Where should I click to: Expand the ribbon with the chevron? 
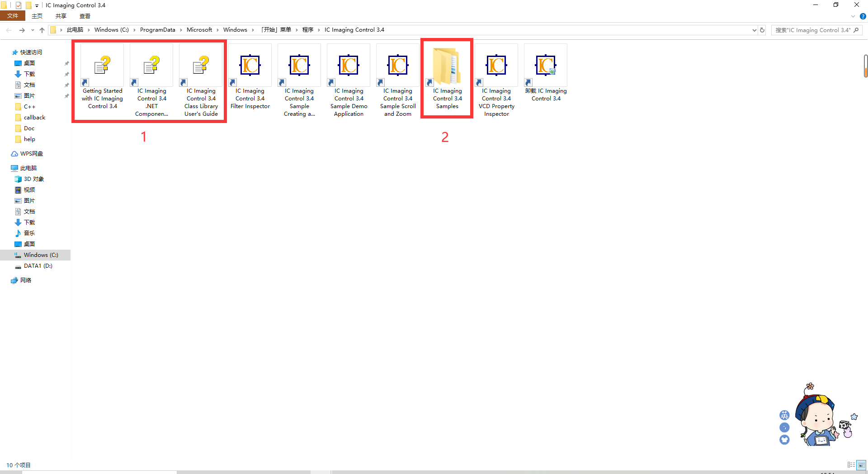(x=853, y=16)
